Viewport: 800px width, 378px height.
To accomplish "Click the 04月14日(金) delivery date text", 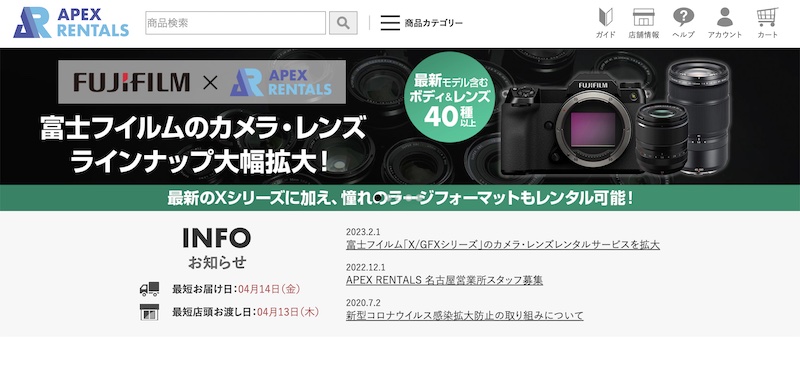I will click(x=269, y=289).
